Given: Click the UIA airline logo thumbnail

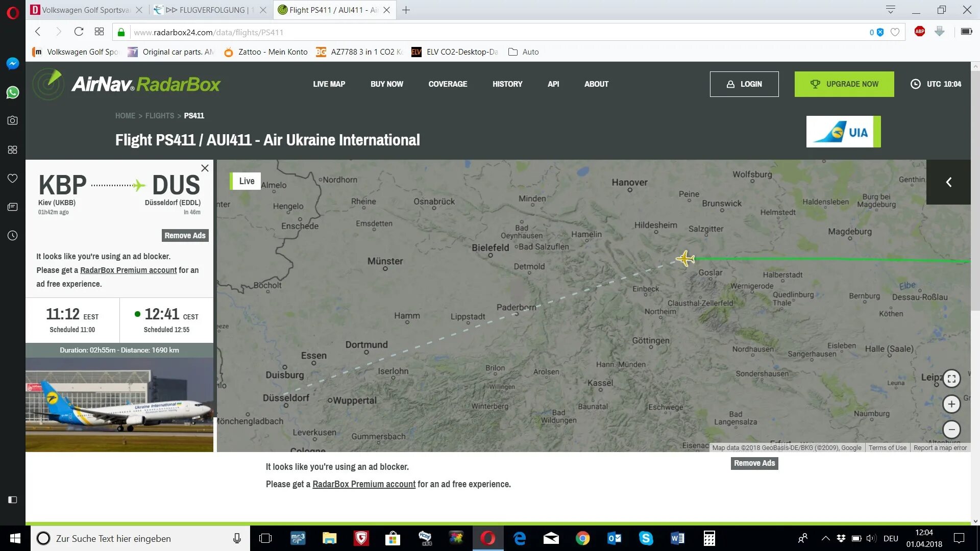Looking at the screenshot, I should point(843,132).
